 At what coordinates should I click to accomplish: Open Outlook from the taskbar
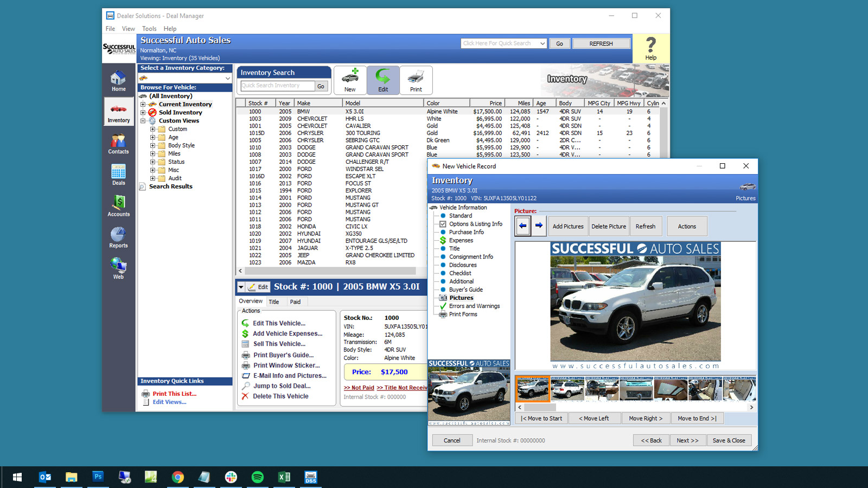pos(45,477)
